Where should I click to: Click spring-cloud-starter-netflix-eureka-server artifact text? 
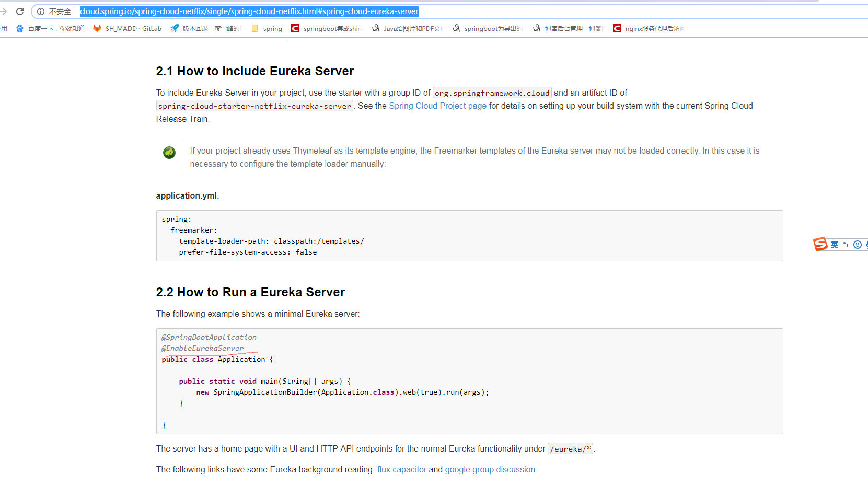255,106
